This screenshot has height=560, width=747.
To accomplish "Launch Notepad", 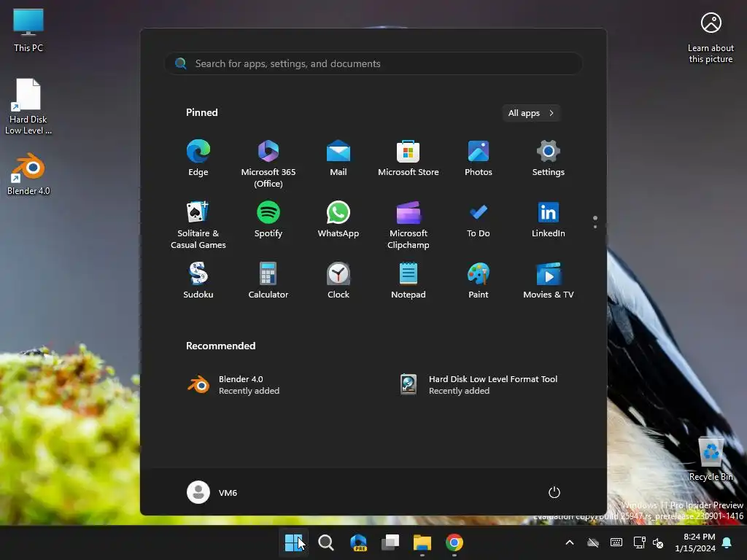I will click(x=409, y=281).
